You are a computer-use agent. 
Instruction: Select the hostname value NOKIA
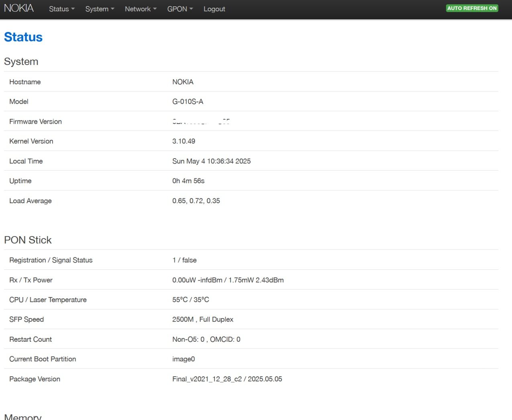click(183, 82)
